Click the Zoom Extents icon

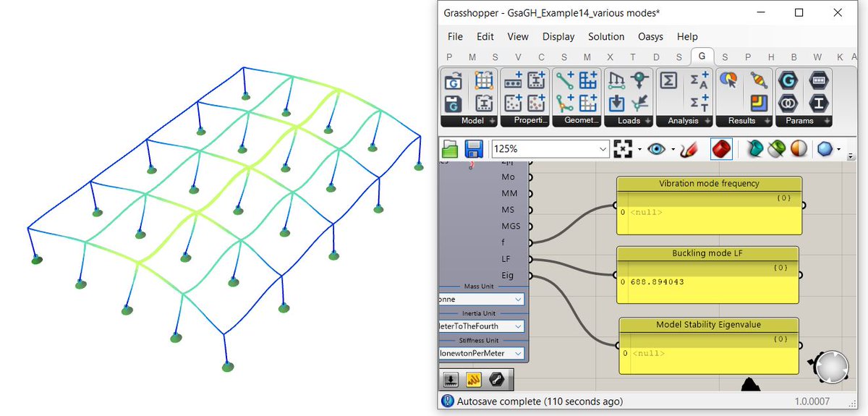[x=622, y=149]
